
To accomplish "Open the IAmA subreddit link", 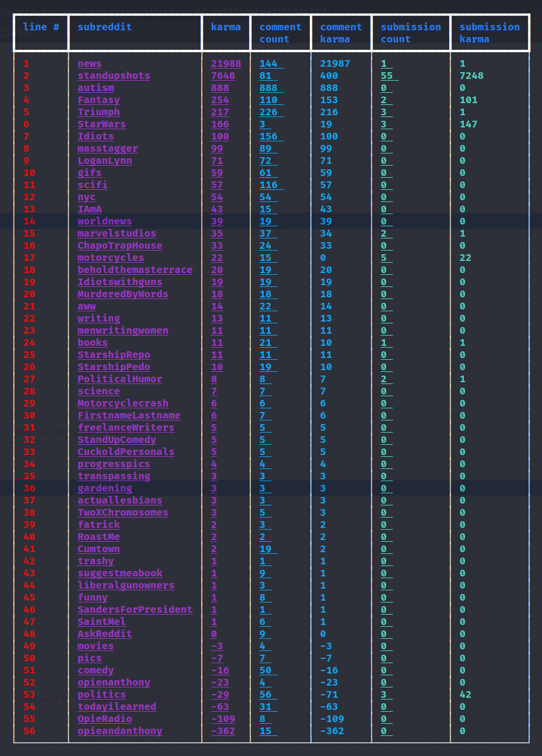I will point(90,209).
